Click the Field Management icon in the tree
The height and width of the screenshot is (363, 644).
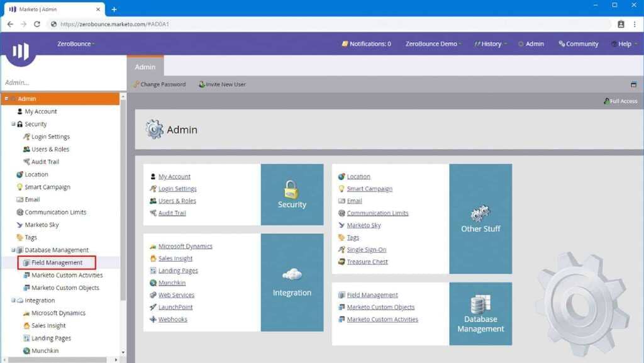[26, 263]
